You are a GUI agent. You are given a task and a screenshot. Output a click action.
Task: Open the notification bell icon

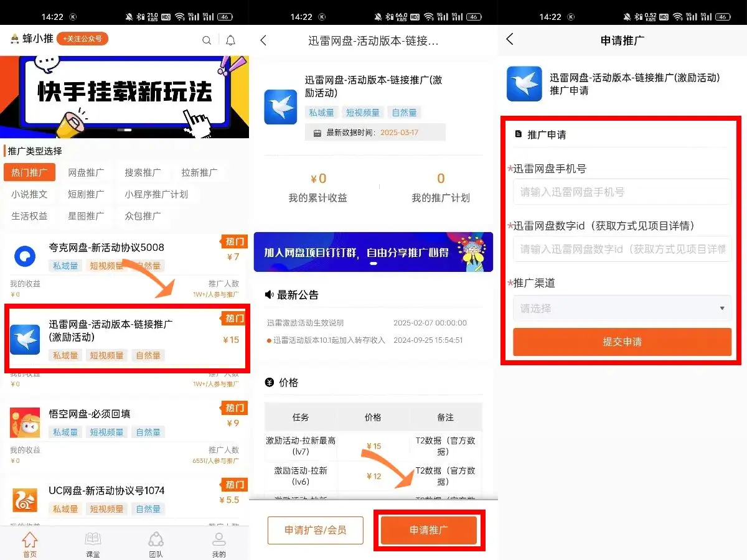230,40
